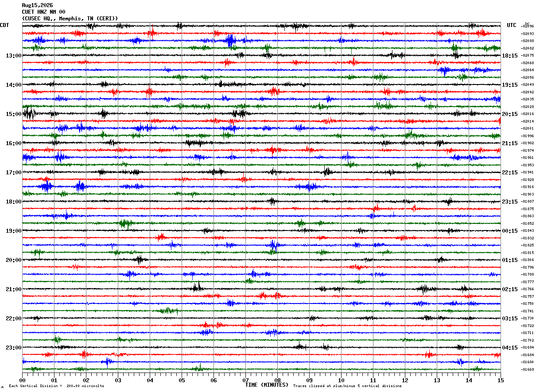Click the DC offset value -81982
536x392 pixels.
tap(528, 143)
